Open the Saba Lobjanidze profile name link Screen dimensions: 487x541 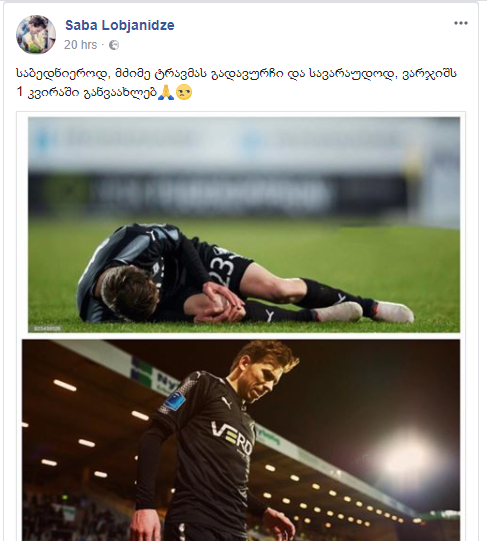click(x=120, y=25)
